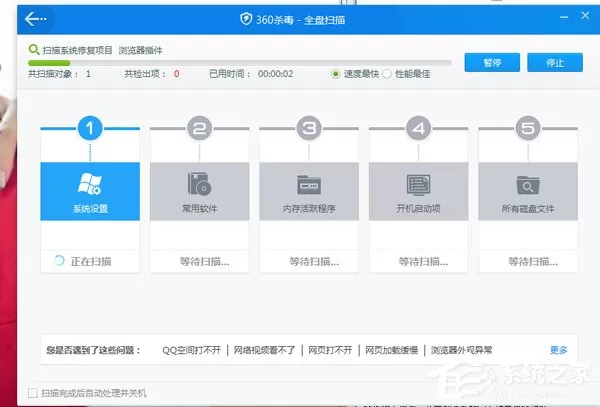This screenshot has width=600, height=407.
Task: Go back using the arrow icon
Action: (x=35, y=19)
